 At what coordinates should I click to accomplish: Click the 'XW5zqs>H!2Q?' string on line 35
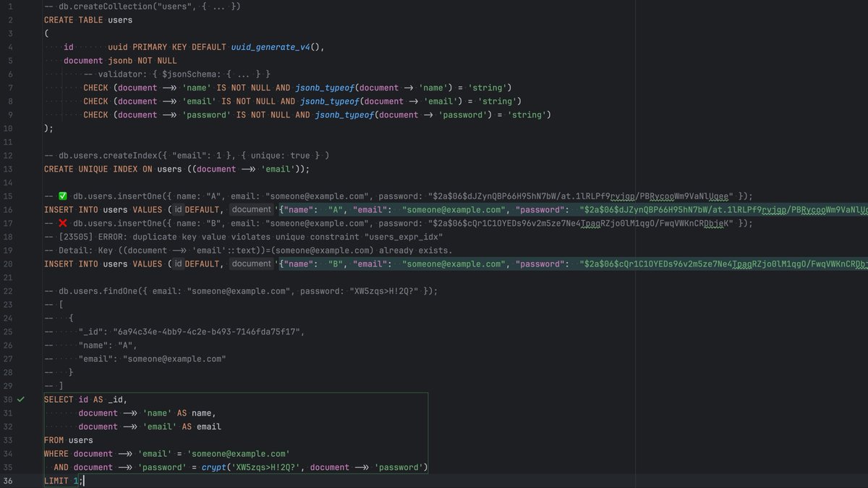pos(265,467)
